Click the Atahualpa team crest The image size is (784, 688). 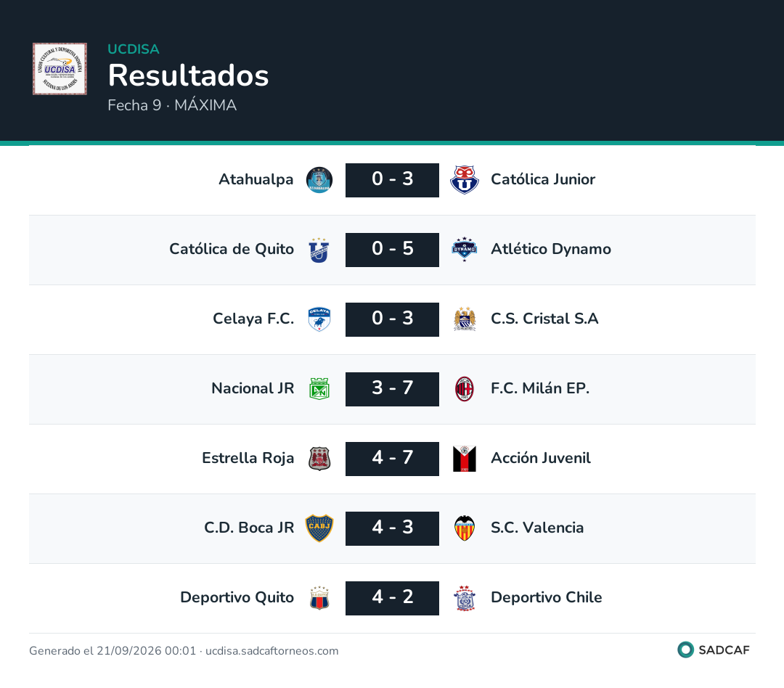tap(319, 180)
